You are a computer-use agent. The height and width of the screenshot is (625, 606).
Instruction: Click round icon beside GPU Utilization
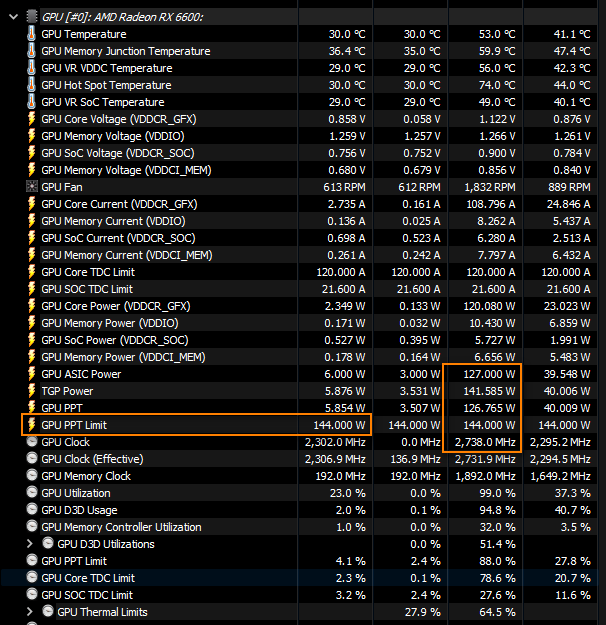32,492
